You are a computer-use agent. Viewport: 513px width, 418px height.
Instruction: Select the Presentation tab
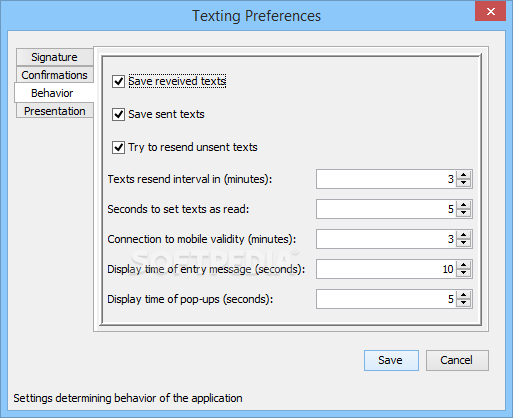pos(54,111)
